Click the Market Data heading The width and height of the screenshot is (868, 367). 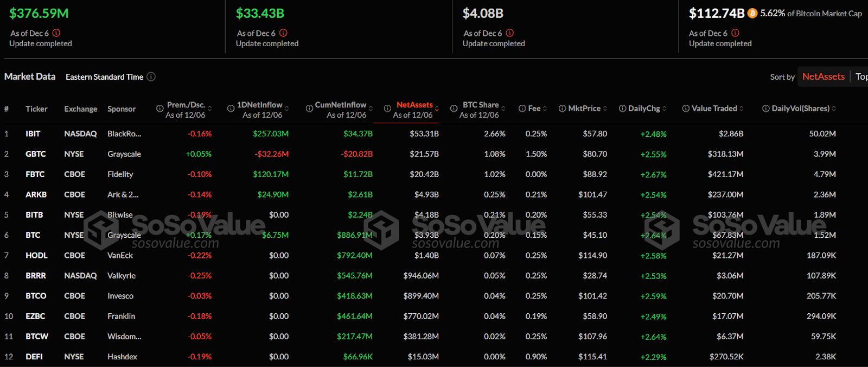30,77
